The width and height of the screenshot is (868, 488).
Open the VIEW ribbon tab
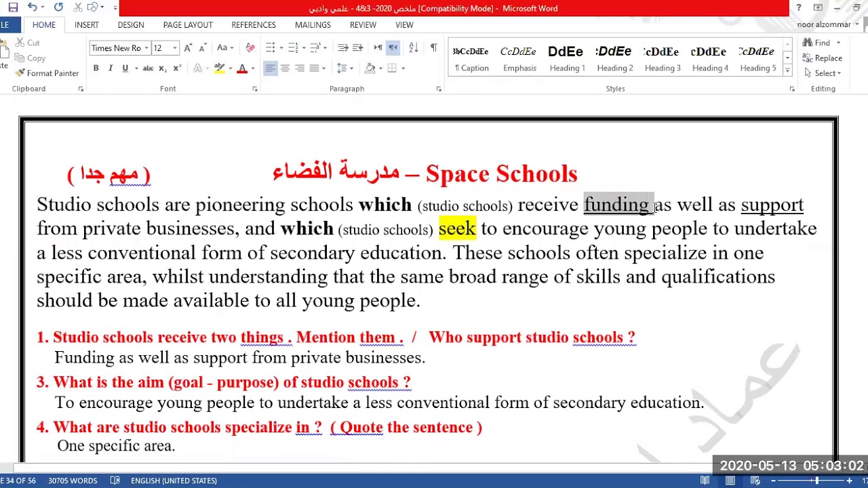tap(404, 25)
